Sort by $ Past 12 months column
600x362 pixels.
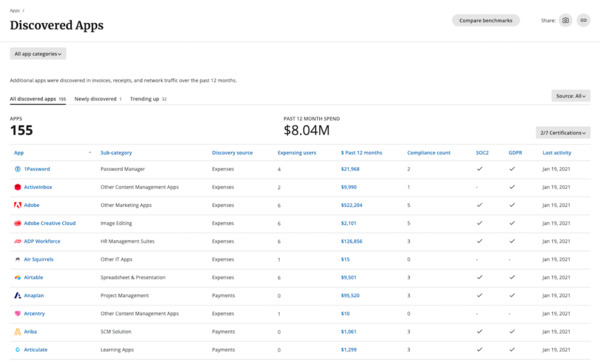click(362, 153)
